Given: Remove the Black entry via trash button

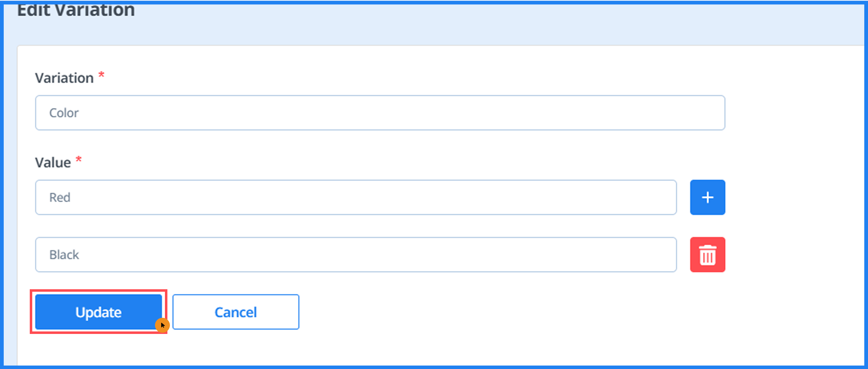Looking at the screenshot, I should 707,255.
